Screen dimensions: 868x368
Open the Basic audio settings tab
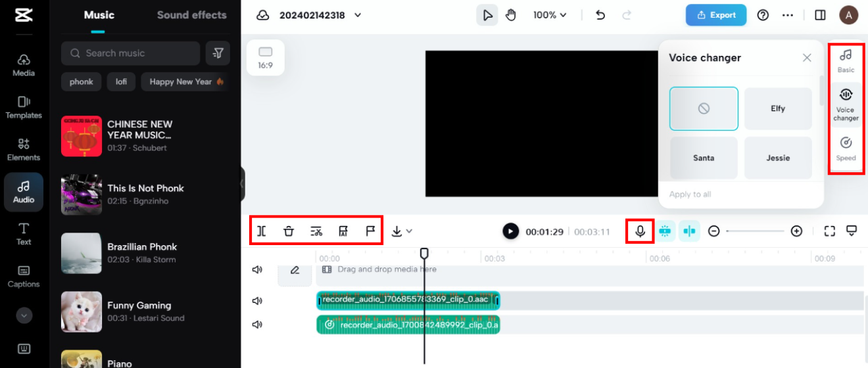pyautogui.click(x=846, y=60)
